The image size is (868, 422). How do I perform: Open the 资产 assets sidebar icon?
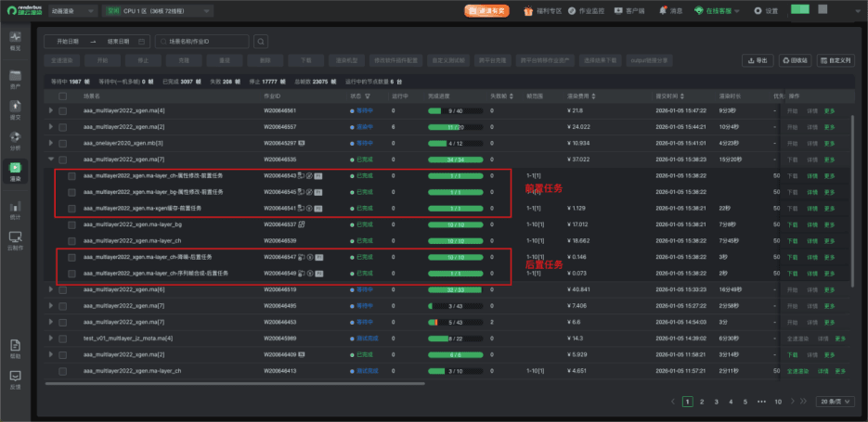click(x=15, y=79)
